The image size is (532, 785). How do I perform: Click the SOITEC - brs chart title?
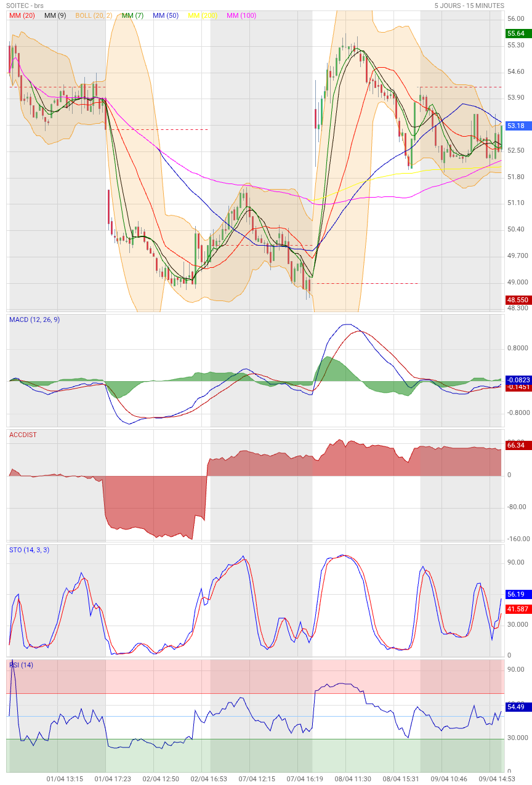26,6
